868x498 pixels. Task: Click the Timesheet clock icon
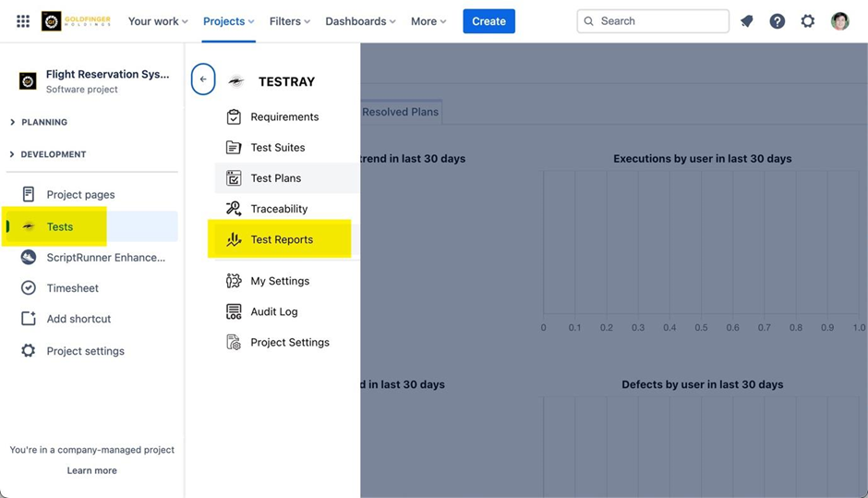click(x=29, y=288)
